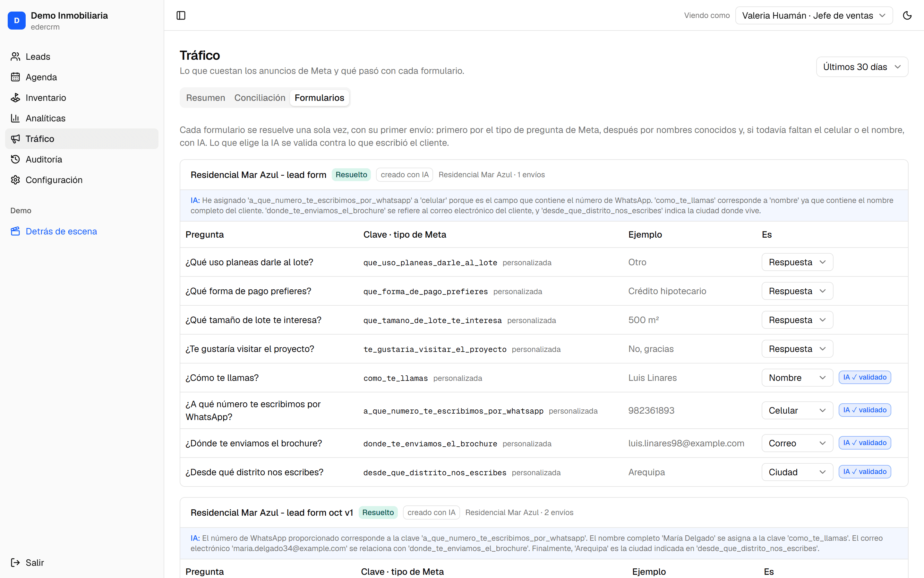
Task: Toggle the sidebar panel icon
Action: click(181, 15)
